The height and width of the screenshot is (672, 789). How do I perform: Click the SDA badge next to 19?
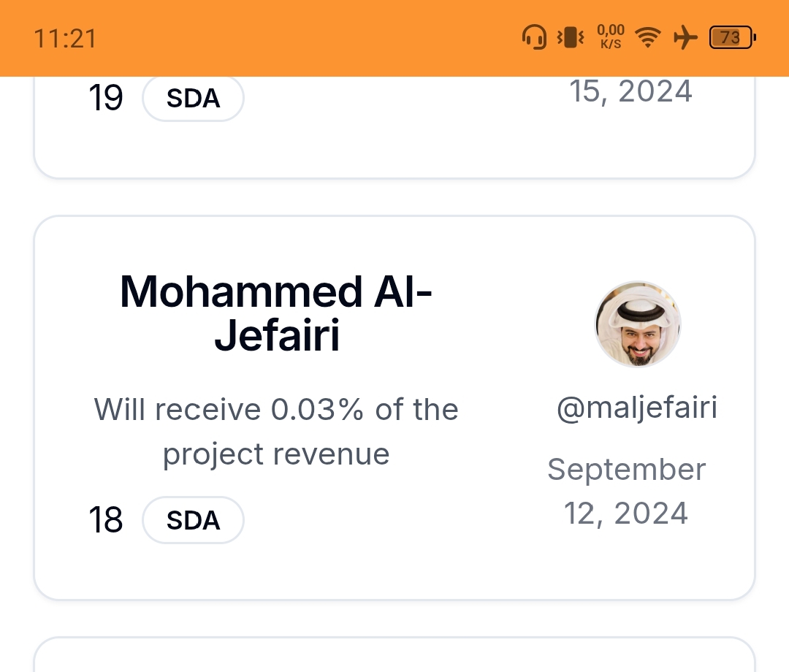tap(193, 98)
